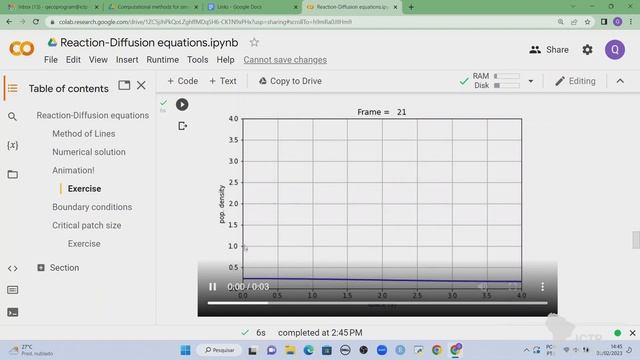Add a Code cell
Viewport: 640px width, 360px height.
tap(182, 81)
